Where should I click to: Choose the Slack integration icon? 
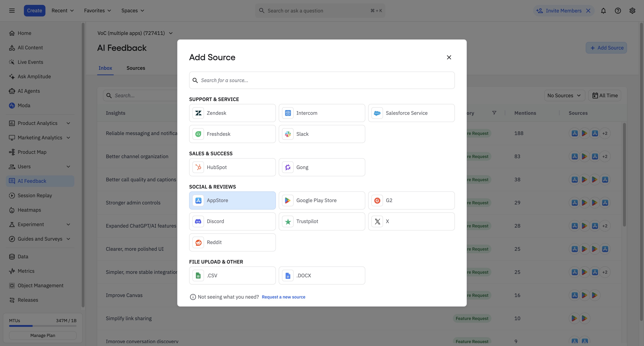[x=288, y=134]
